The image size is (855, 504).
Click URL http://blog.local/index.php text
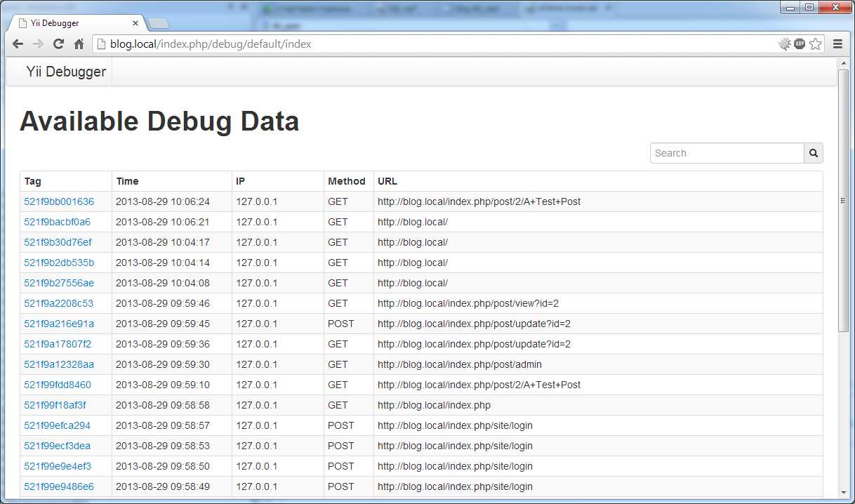(434, 405)
